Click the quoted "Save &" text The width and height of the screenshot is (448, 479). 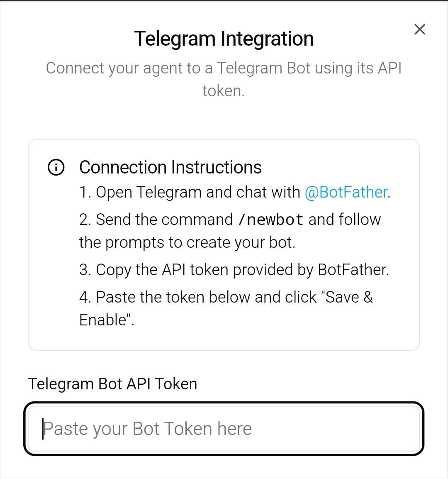(x=348, y=297)
